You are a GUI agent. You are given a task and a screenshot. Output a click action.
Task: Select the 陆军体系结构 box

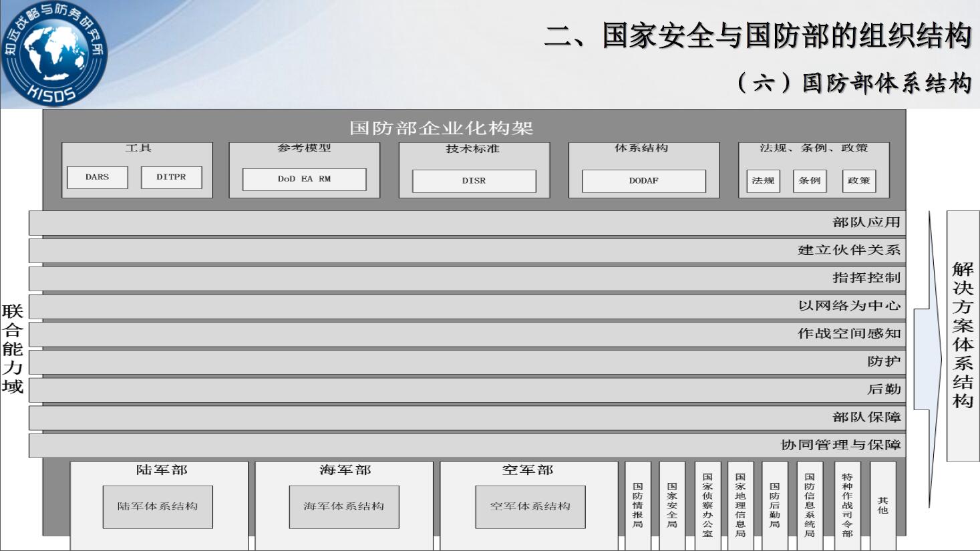(x=158, y=507)
